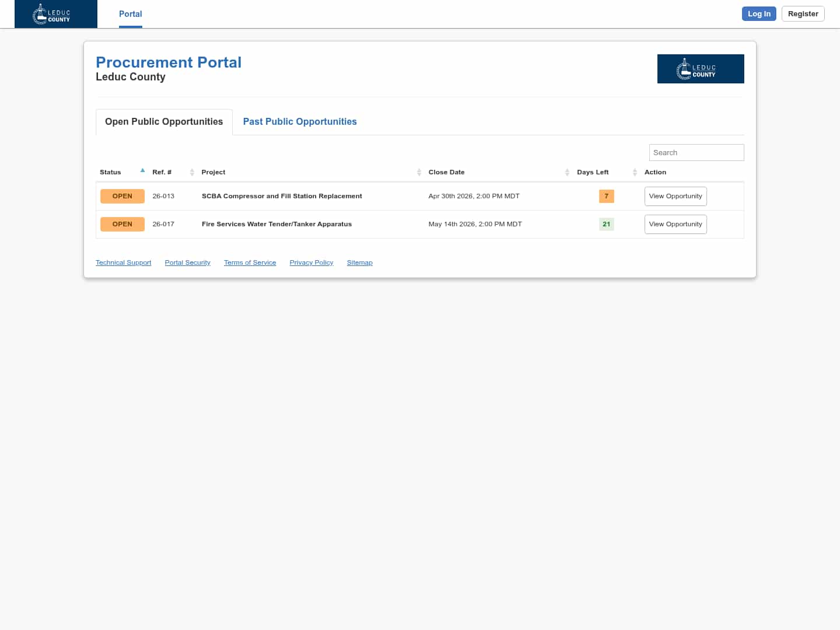Sort by Days Left using its sort icon

click(635, 172)
